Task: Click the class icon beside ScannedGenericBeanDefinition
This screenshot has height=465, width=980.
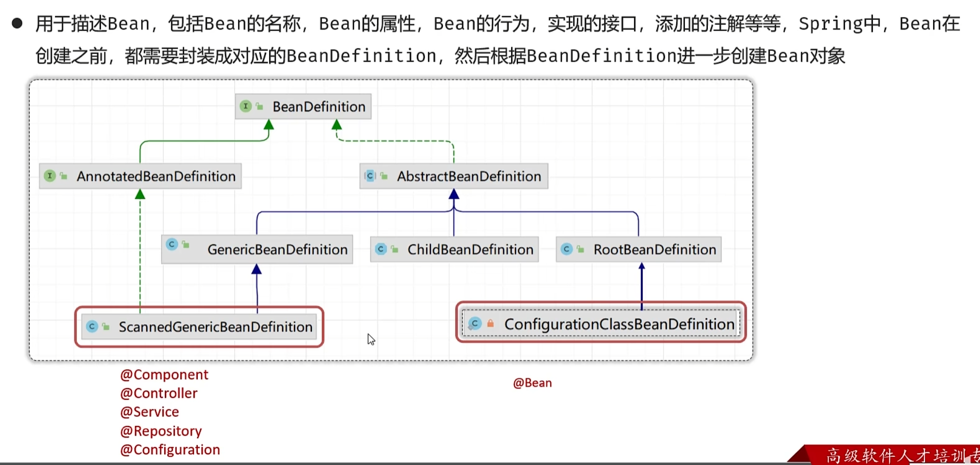Action: [x=92, y=326]
